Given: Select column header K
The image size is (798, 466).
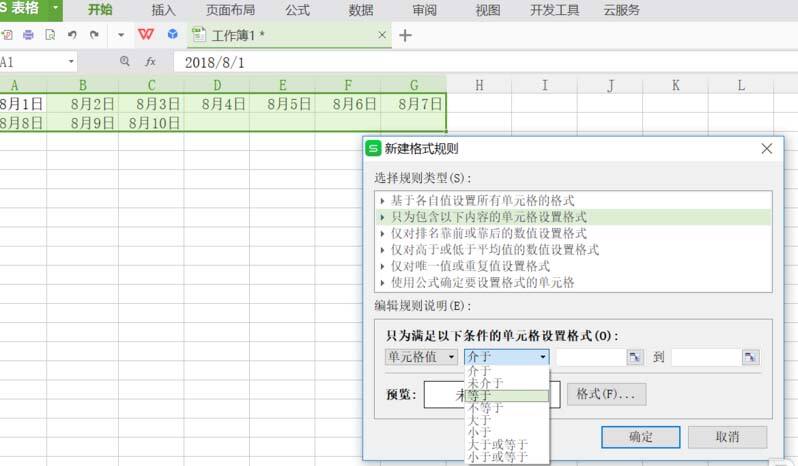Looking at the screenshot, I should (x=675, y=85).
